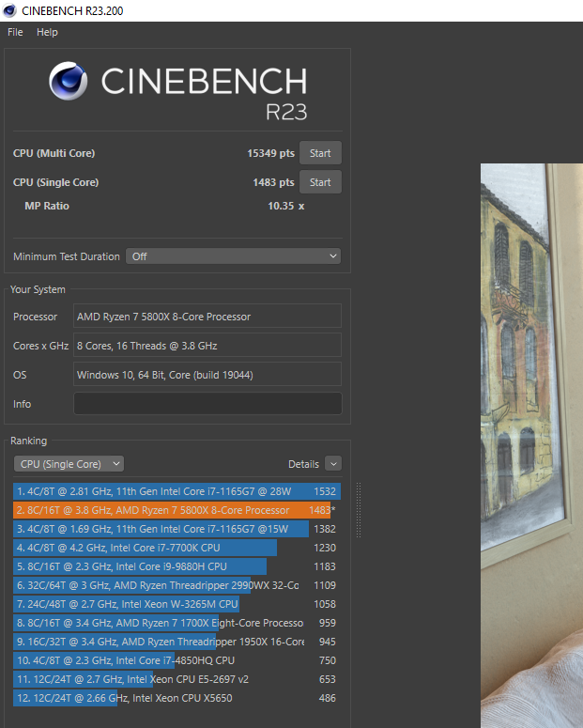Click the MP Ratio label

pyautogui.click(x=47, y=206)
